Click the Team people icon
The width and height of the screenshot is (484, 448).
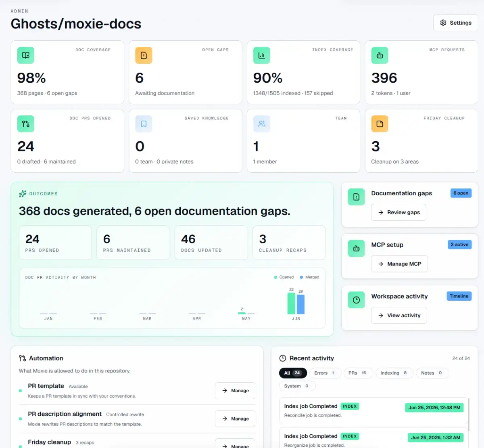262,124
